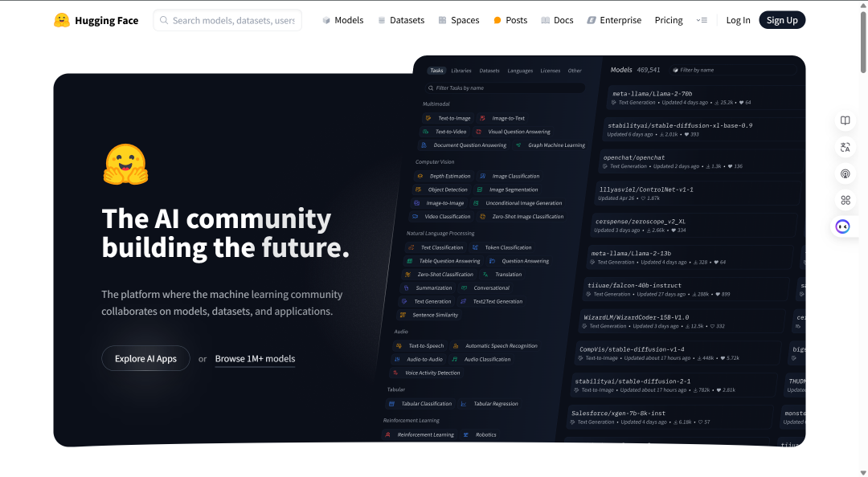Open the cerspense/zeroscope_v2_XL model card
Screen dimensions: 868x477
(694, 225)
